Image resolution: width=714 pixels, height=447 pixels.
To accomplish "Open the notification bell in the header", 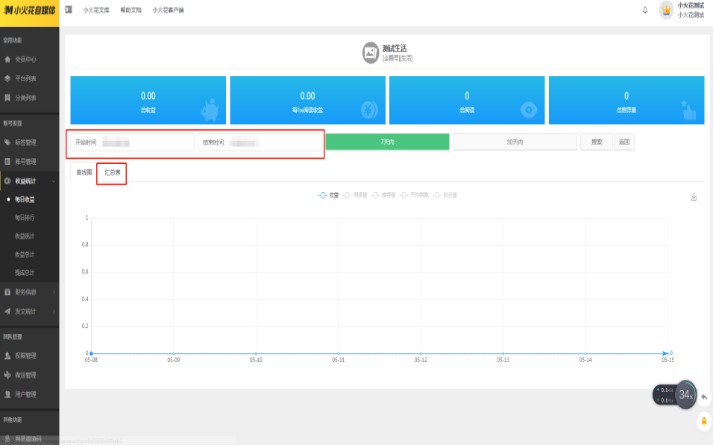I will [x=645, y=10].
